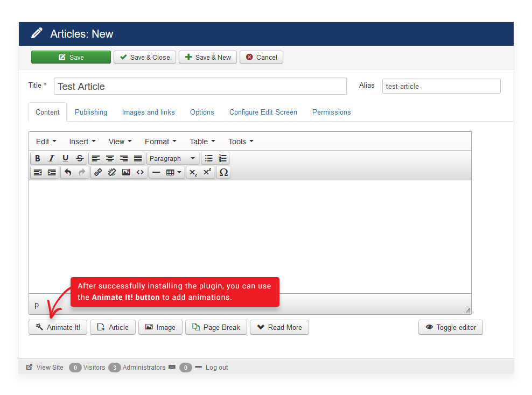Toggle the bullet list button

tap(209, 158)
